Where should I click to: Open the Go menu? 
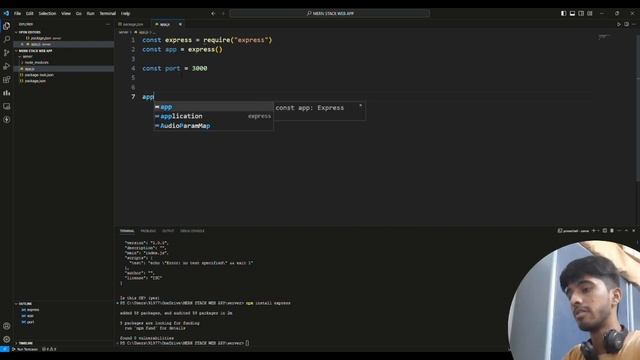(78, 13)
